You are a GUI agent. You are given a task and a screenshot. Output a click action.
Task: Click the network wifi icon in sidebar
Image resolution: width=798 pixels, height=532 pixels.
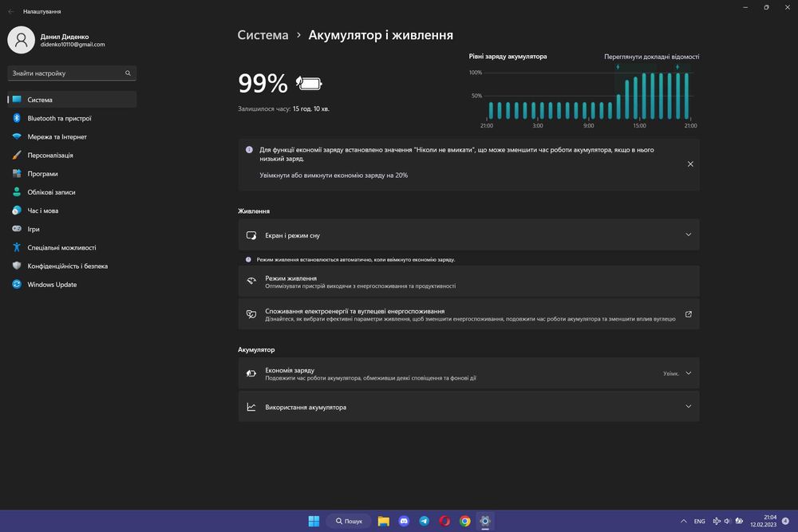[x=17, y=137]
